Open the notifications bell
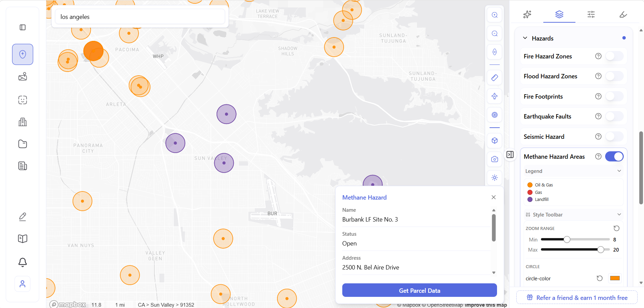Screen dimensions: 644x308 (x=23, y=262)
